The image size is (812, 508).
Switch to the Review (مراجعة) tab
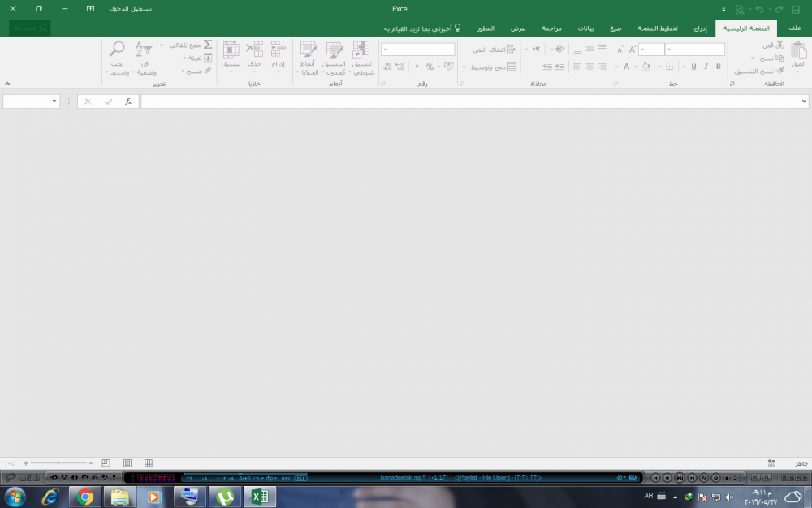coord(551,28)
